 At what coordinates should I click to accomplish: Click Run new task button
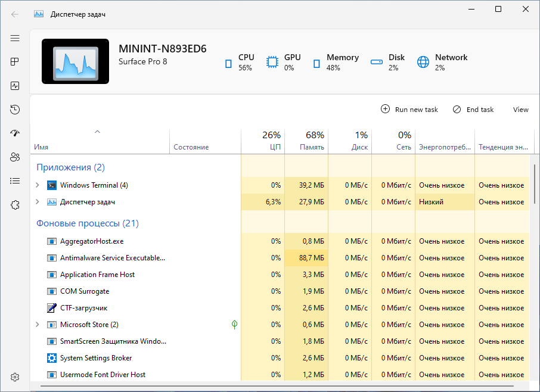(x=409, y=110)
